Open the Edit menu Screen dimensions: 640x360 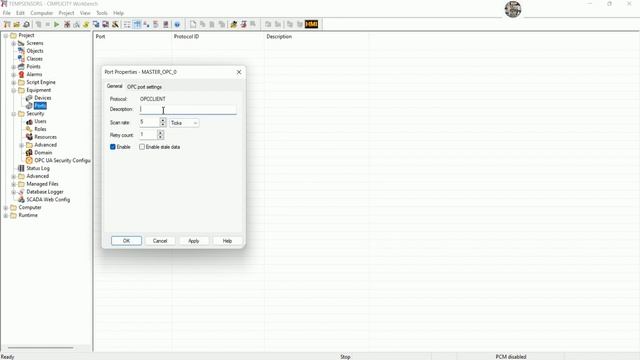(20, 13)
